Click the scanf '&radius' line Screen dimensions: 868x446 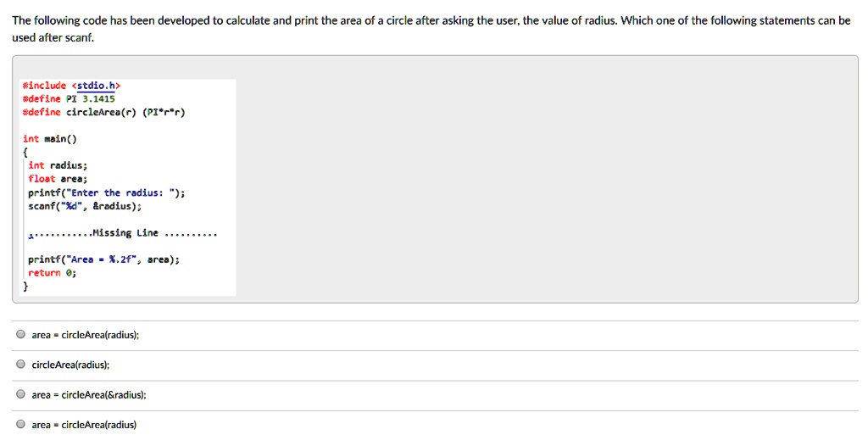pyautogui.click(x=85, y=206)
